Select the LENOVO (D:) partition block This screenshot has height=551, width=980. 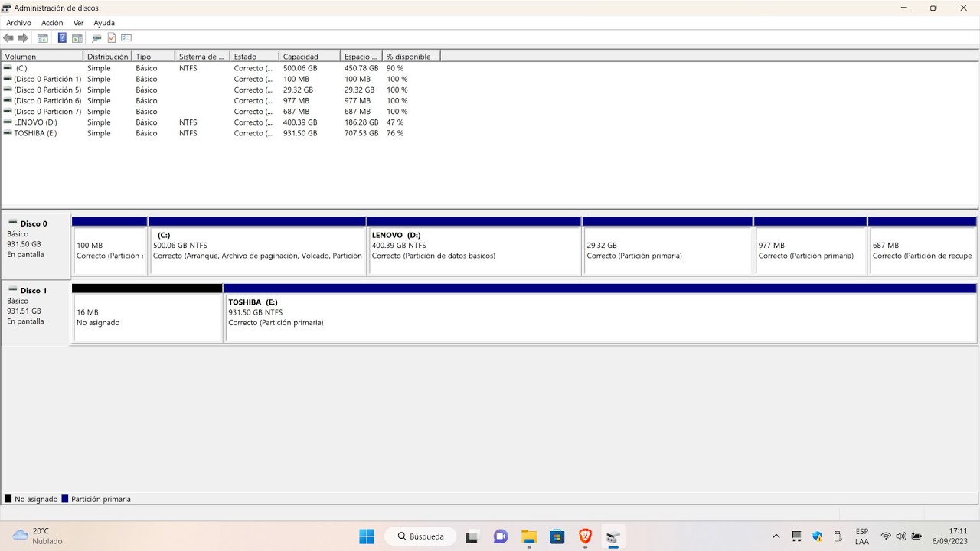click(474, 246)
